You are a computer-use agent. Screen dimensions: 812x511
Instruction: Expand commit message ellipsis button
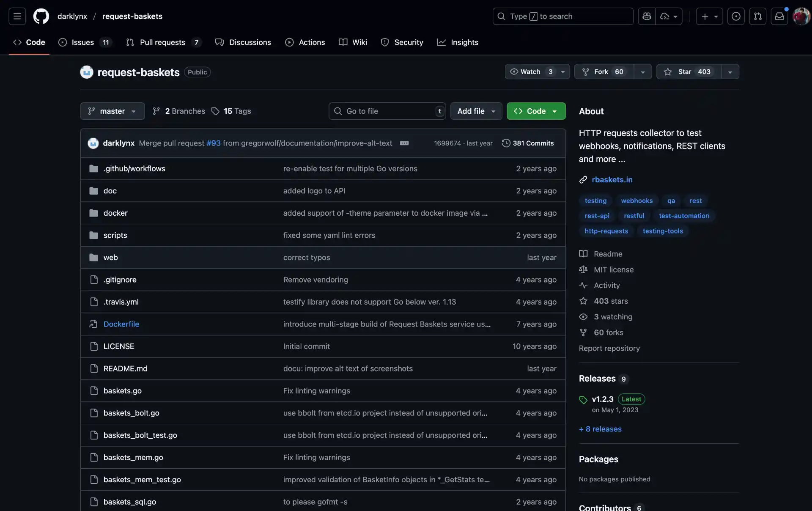point(404,143)
